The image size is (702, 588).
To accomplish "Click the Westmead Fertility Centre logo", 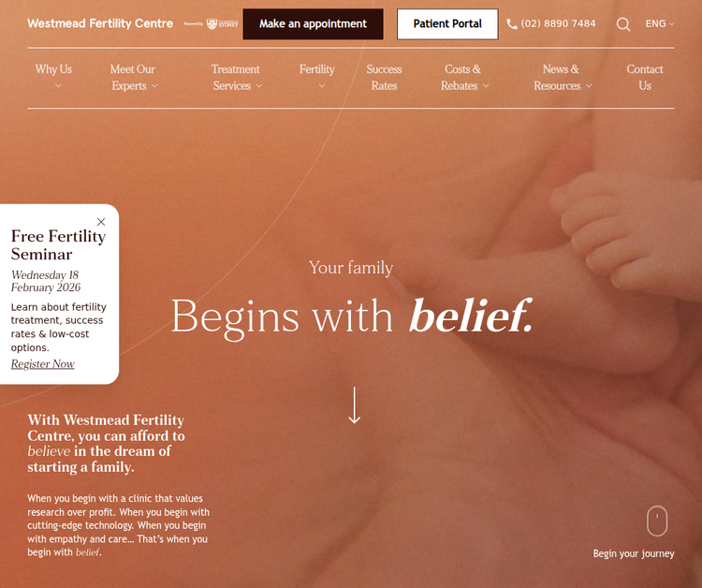I will [x=100, y=23].
